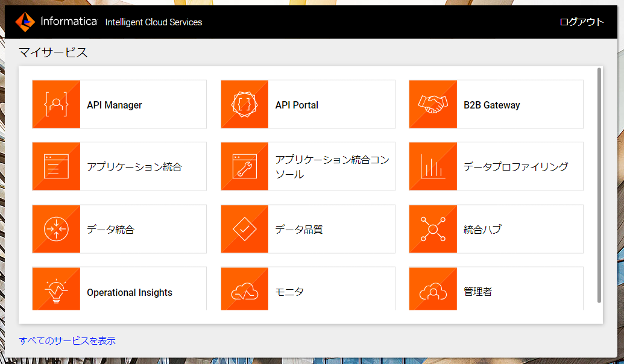Launch モニタ via its label
Viewport: 624px width, 364px height.
(289, 292)
